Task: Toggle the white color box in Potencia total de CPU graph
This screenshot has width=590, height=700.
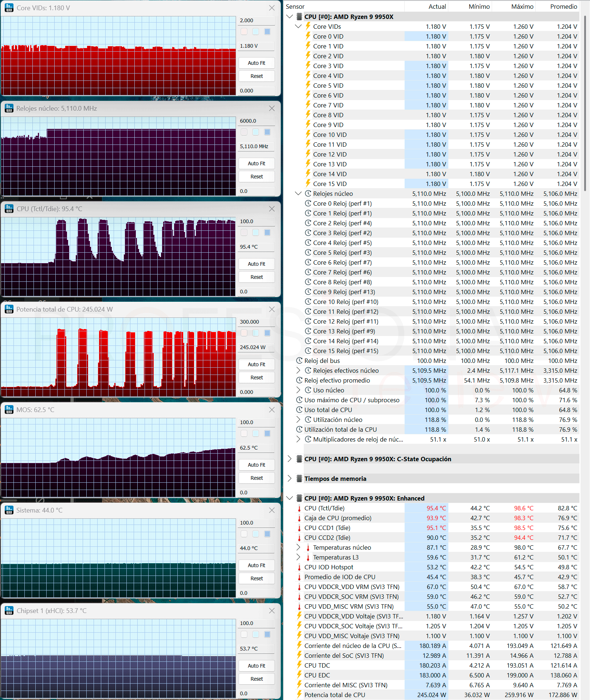Action: coord(244,333)
